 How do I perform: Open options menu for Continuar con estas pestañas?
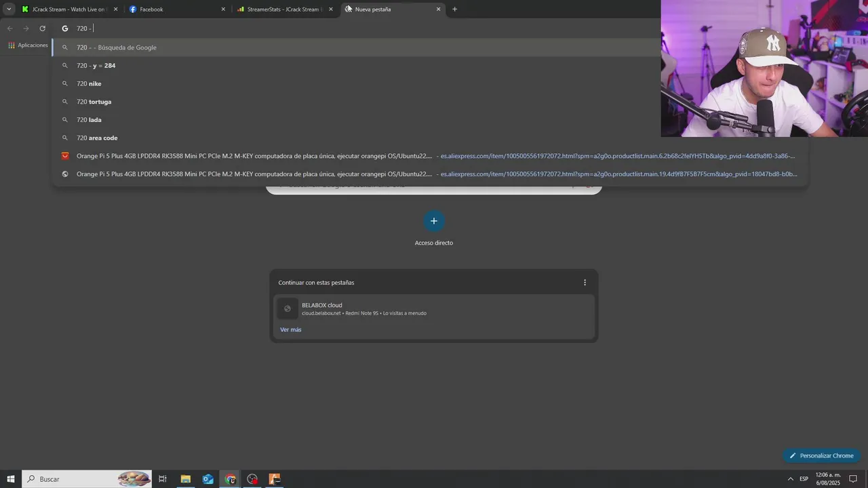pyautogui.click(x=585, y=283)
